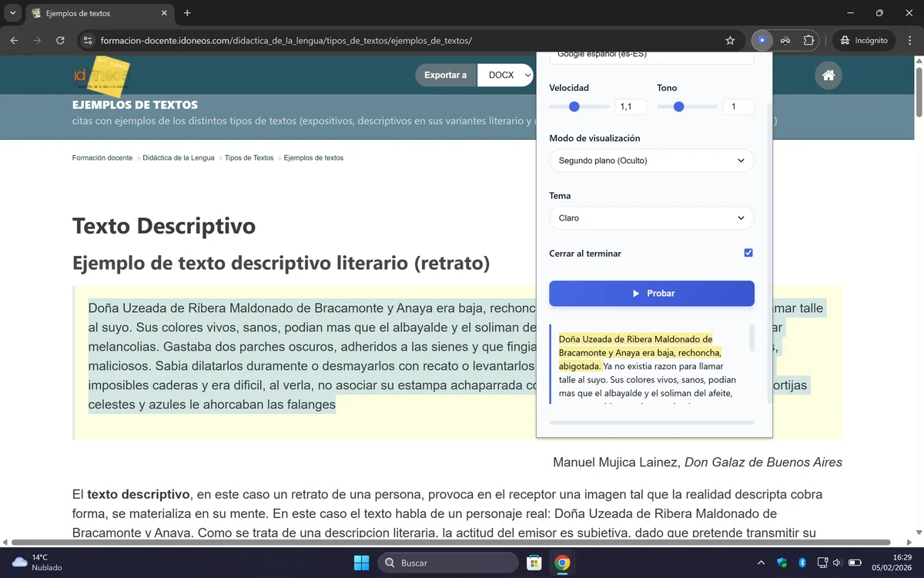Click the Probar button
This screenshot has height=578, width=924.
click(651, 293)
